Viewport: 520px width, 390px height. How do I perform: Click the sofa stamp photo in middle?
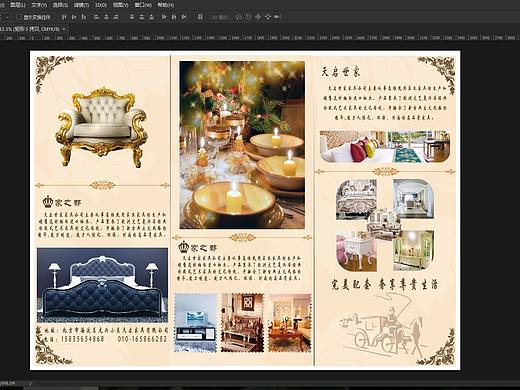pos(242,323)
